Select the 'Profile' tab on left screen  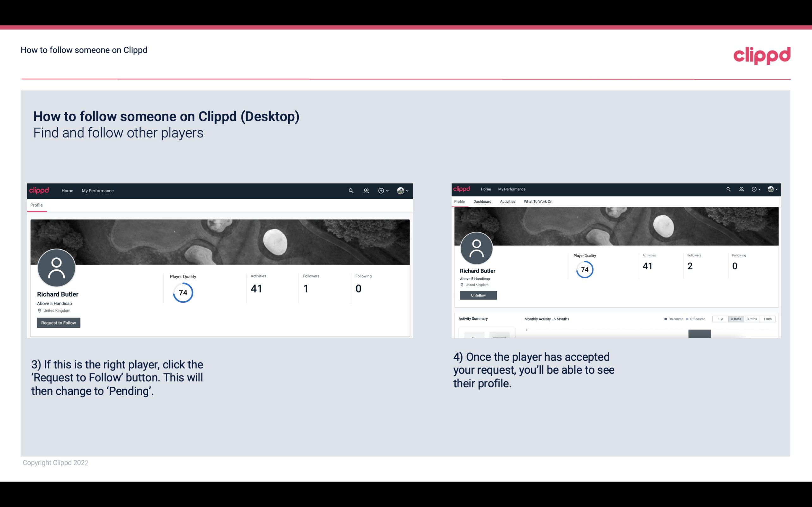[x=36, y=205]
